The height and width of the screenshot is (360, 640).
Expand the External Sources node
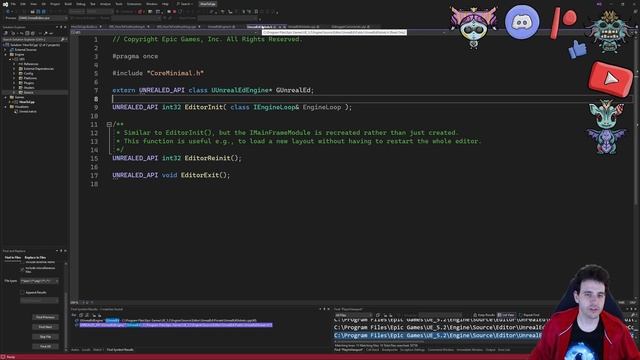[x=5, y=50]
